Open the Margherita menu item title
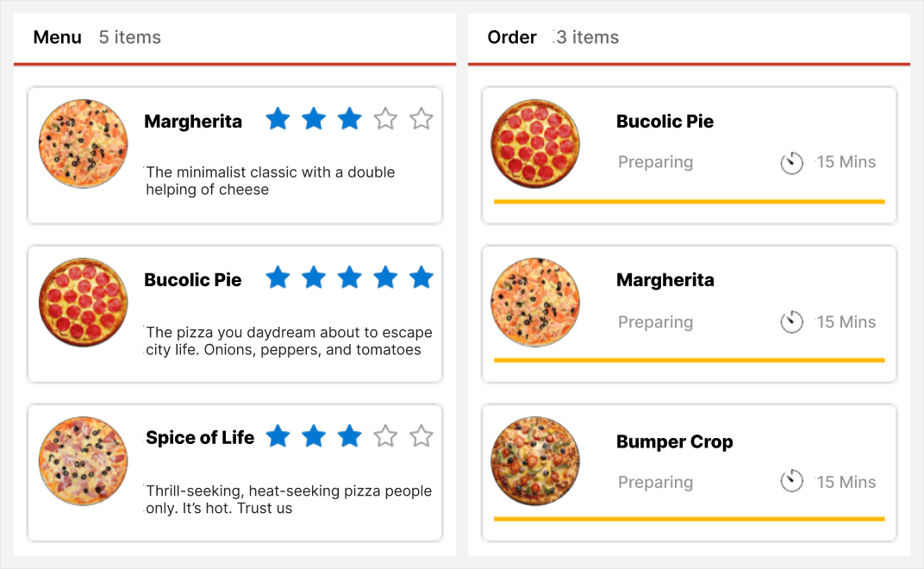The image size is (924, 569). pos(193,122)
